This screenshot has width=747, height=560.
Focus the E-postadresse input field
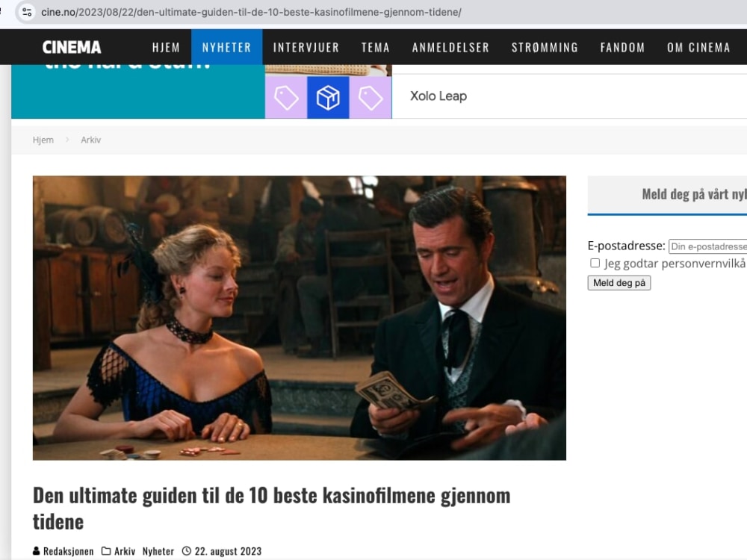click(x=707, y=246)
